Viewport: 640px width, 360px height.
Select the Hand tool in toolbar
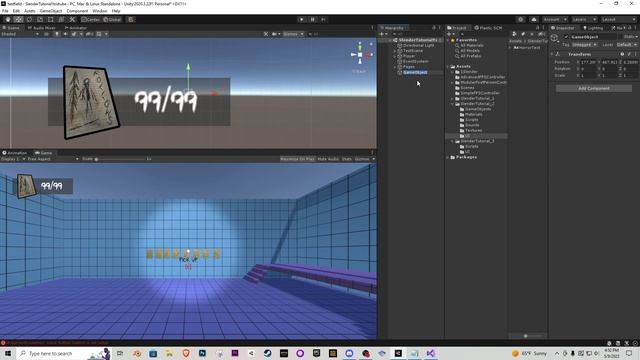(8, 19)
